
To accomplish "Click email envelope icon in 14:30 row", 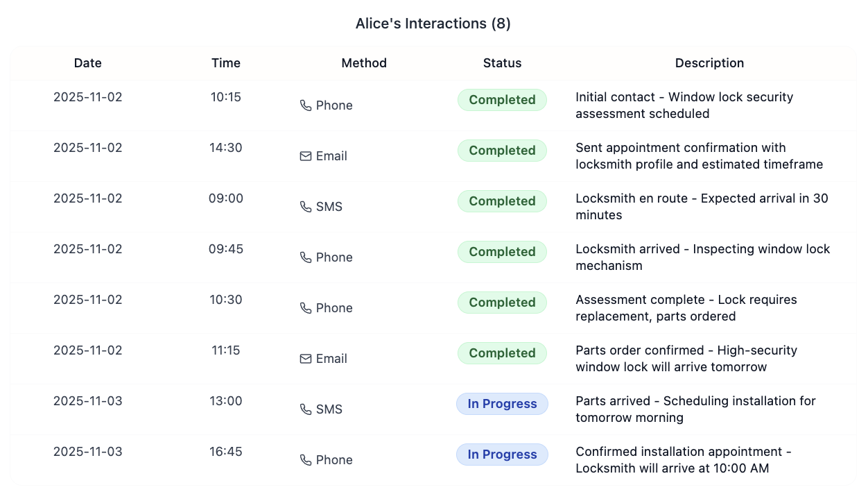I will pos(306,156).
